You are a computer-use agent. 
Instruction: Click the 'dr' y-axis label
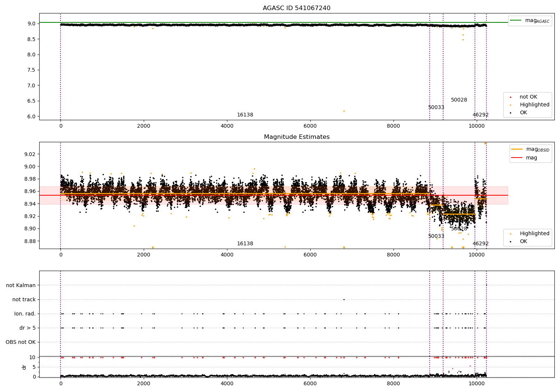tap(24, 367)
